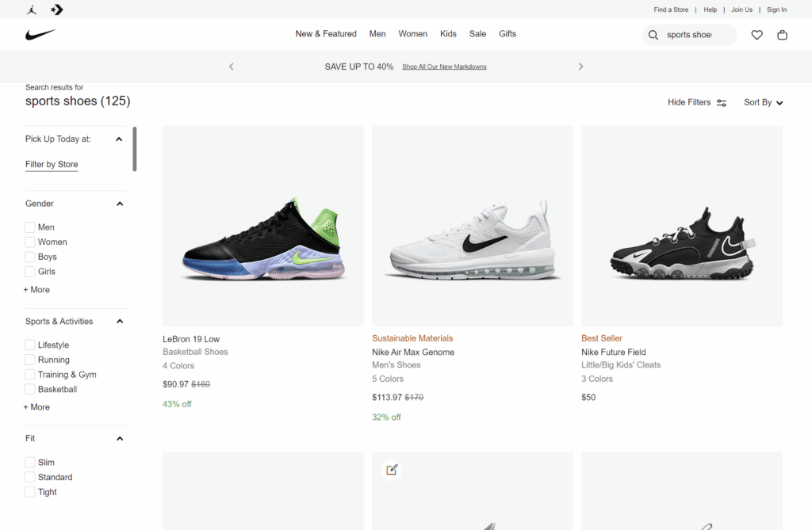Enable the Running activity filter
812x530 pixels.
pyautogui.click(x=29, y=359)
